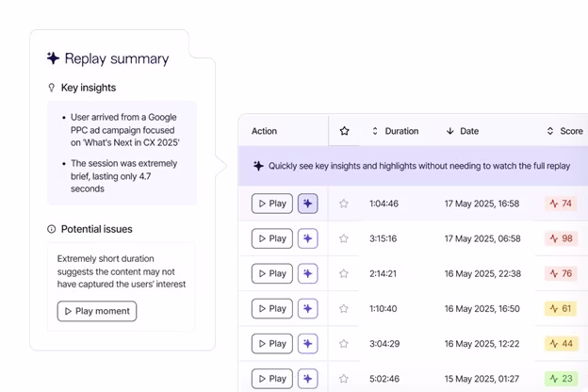Click the Key insights section heading
This screenshot has width=588, height=392.
pyautogui.click(x=89, y=88)
